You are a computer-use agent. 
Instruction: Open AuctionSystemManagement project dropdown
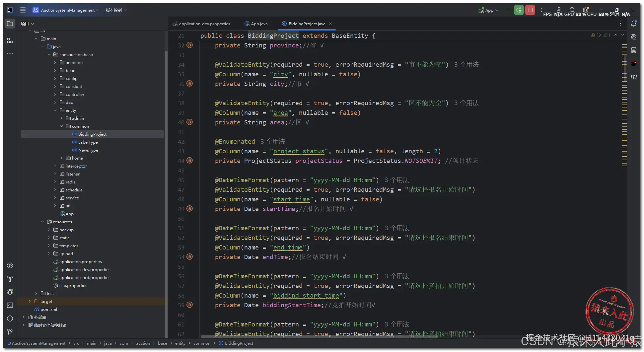tap(66, 10)
